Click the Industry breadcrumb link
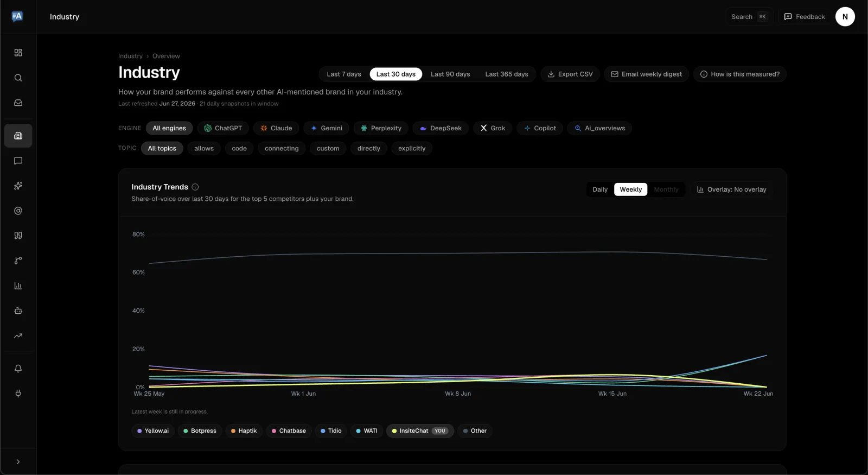 [x=130, y=56]
